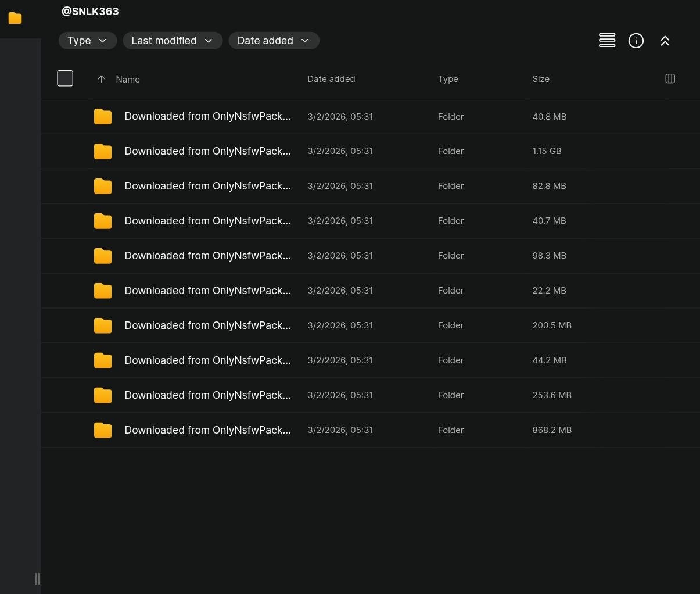Select the row with the 253.6 MB folder

[372, 395]
